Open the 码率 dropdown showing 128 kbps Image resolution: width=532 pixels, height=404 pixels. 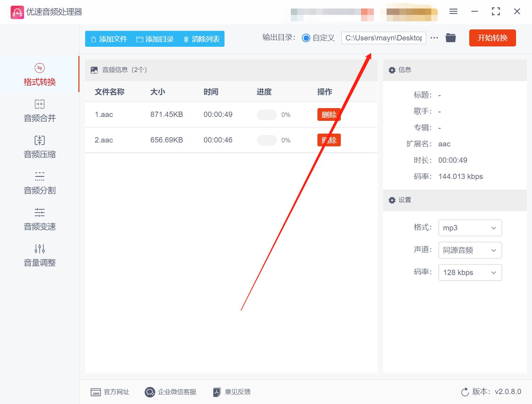point(470,273)
